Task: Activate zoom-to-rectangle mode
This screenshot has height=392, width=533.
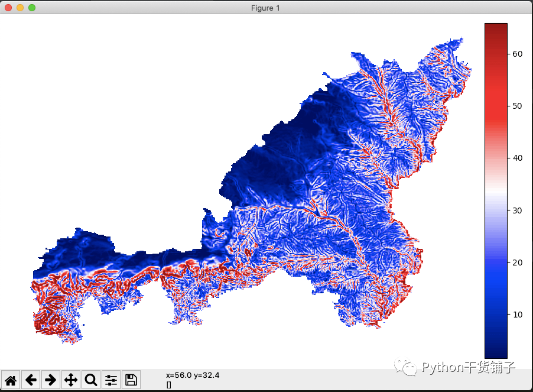Action: (90, 380)
